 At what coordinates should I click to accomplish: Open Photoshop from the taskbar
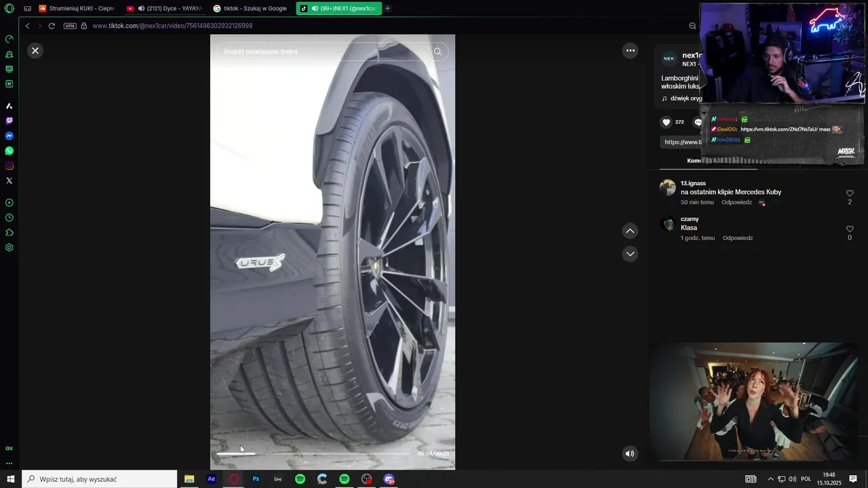pos(256,479)
